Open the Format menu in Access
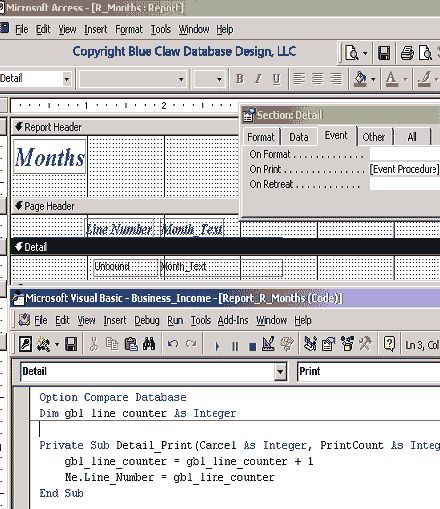440x509 pixels. pos(129,29)
